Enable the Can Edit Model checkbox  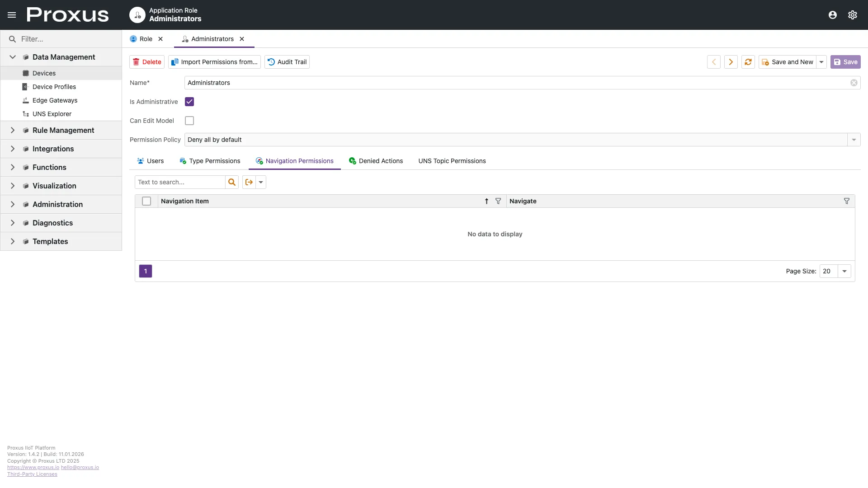pos(189,121)
